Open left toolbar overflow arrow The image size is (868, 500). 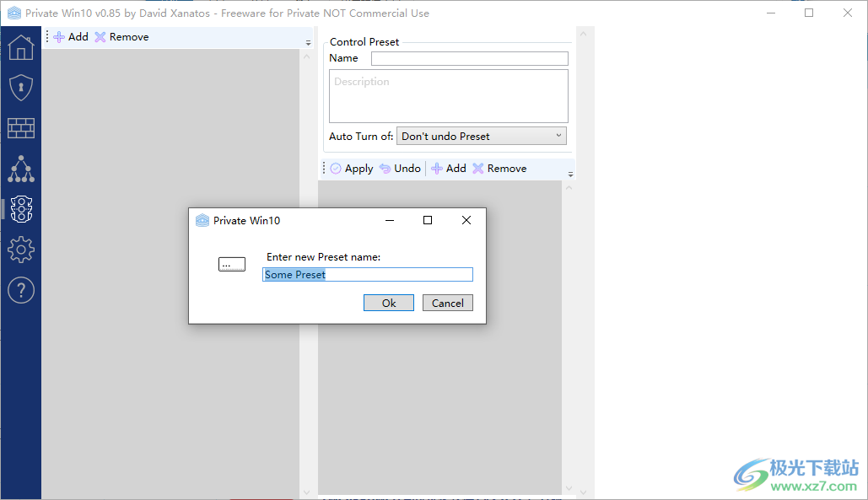(308, 43)
